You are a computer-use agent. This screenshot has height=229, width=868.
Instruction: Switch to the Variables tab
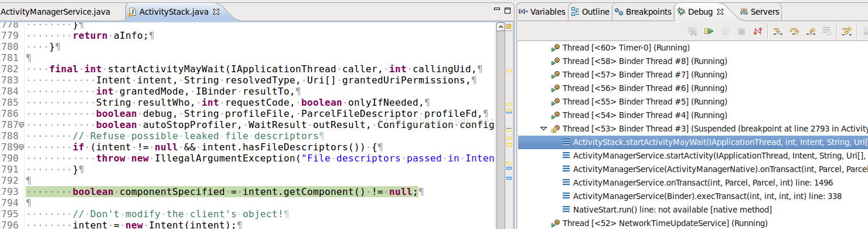click(542, 12)
